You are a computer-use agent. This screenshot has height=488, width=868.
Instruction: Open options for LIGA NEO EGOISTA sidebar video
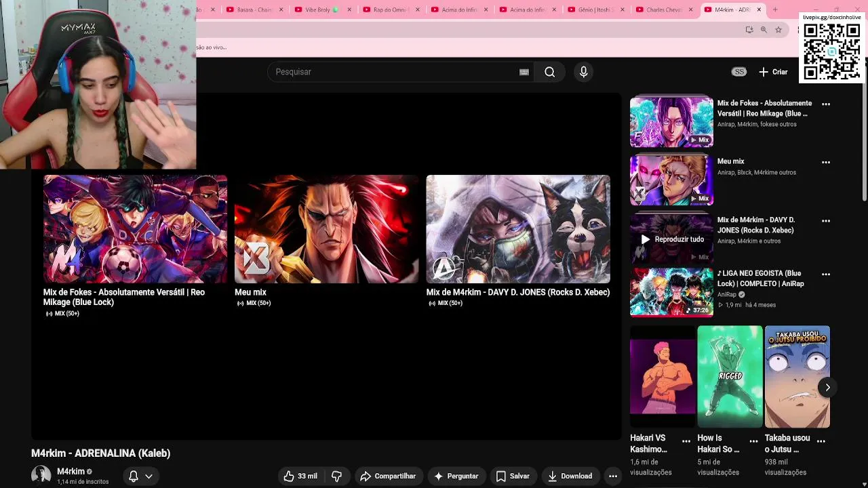[x=826, y=274]
